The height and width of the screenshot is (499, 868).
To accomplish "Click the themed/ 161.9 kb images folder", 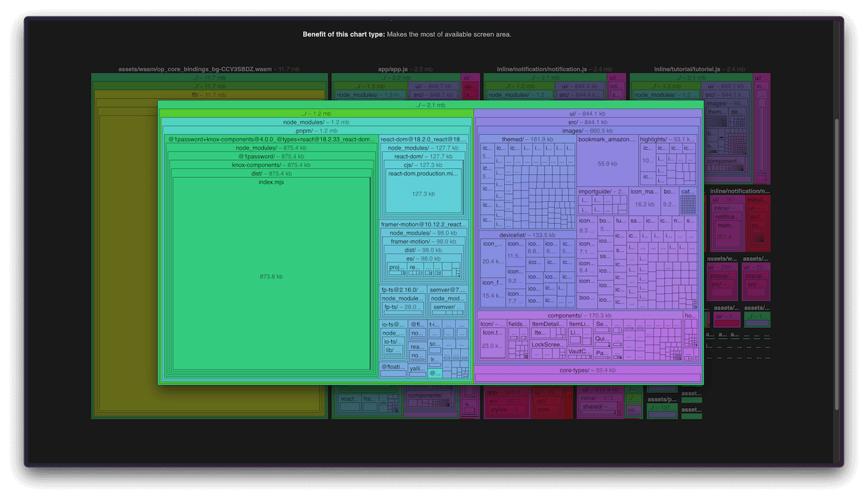I will coord(526,138).
